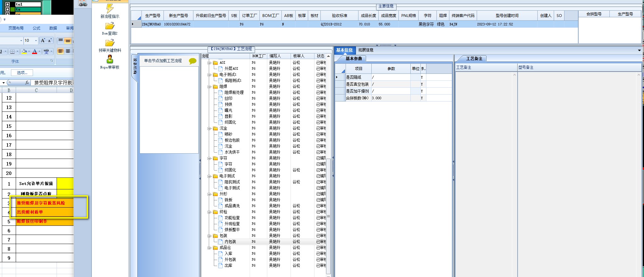Collapse the 终检 tree node
644x277 pixels.
(x=209, y=212)
